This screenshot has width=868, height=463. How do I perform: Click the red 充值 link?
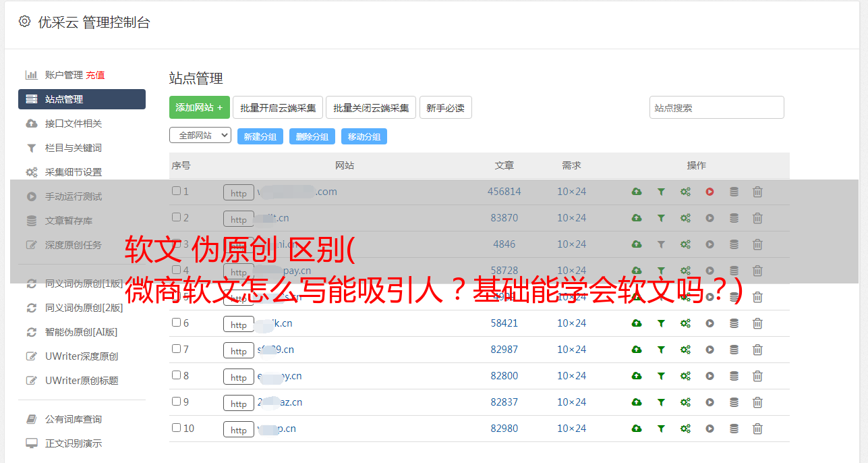pos(95,75)
